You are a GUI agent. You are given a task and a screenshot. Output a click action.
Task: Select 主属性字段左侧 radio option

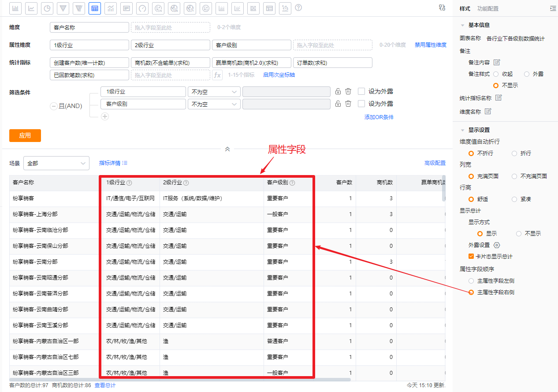(x=471, y=281)
